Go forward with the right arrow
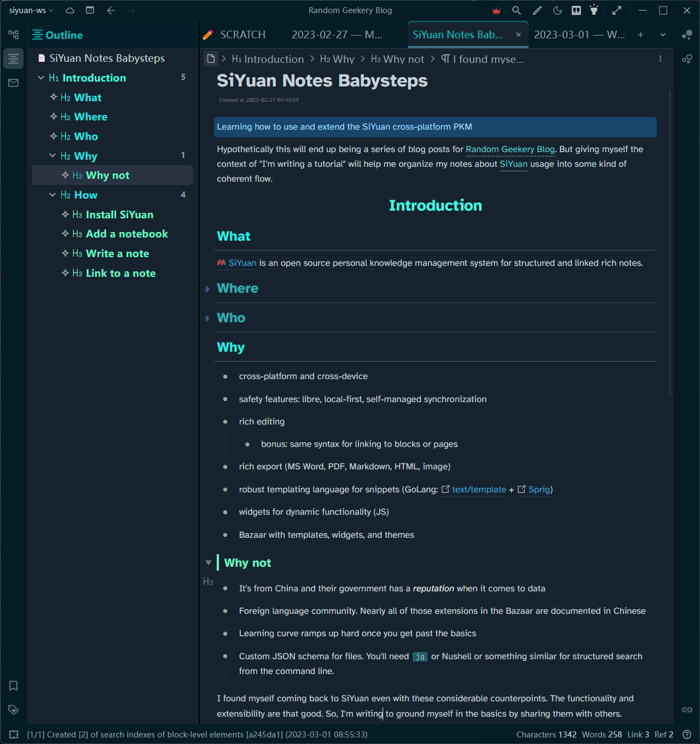 coord(131,10)
